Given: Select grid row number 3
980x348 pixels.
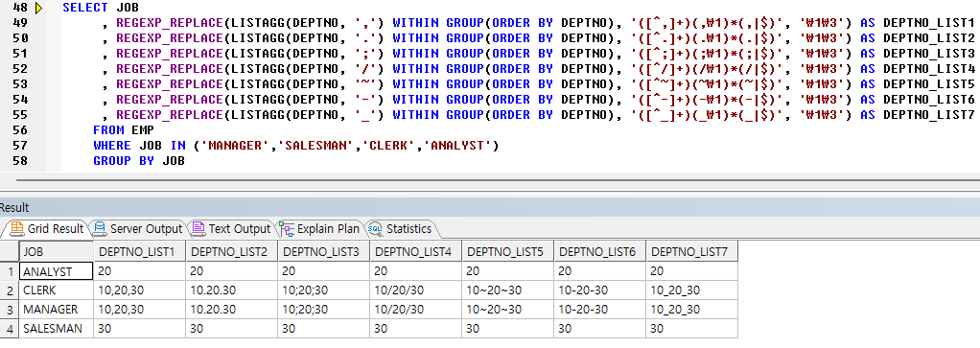Looking at the screenshot, I should tap(10, 310).
